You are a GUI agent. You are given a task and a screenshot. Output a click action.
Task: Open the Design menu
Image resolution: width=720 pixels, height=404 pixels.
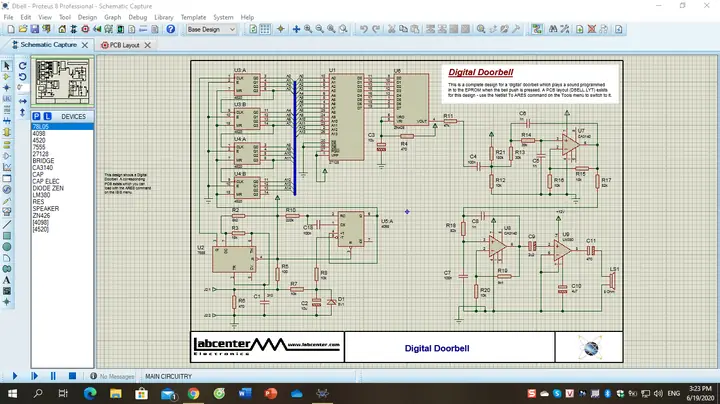(87, 17)
